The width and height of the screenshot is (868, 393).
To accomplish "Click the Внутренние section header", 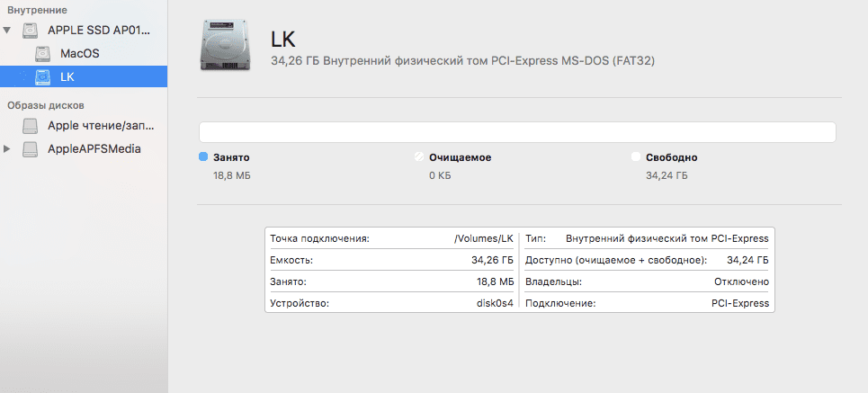I will click(37, 10).
